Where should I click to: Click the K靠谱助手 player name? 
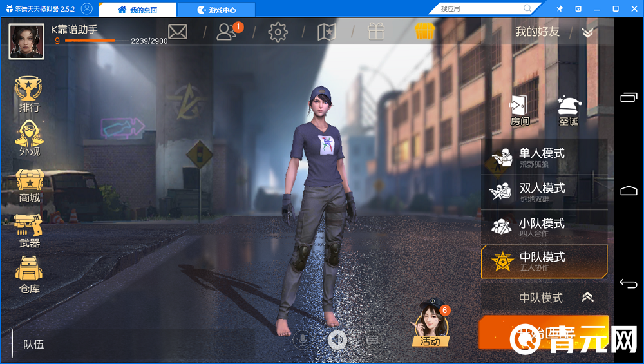(74, 30)
